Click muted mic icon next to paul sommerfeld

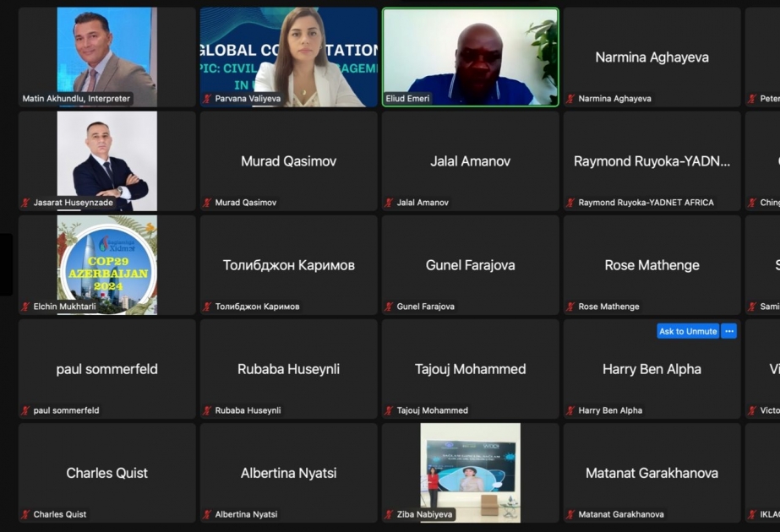(25, 410)
